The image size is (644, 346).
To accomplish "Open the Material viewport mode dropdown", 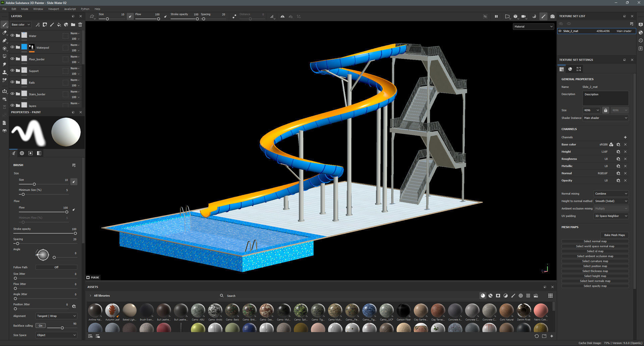I will point(533,27).
